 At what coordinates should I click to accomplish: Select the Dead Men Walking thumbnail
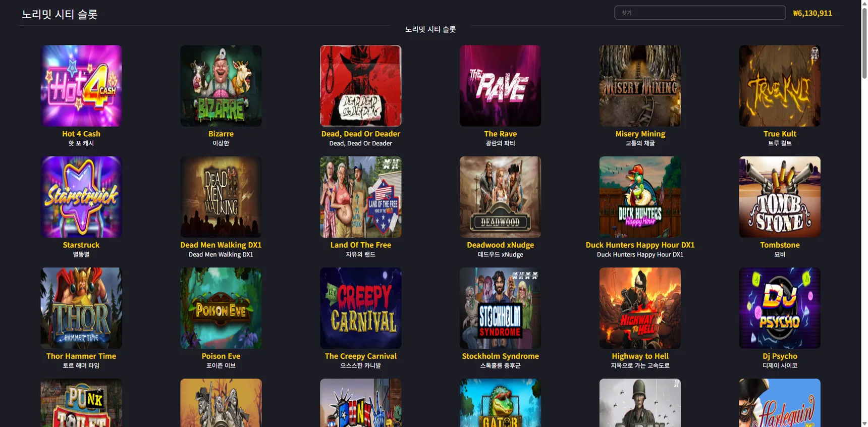pos(221,197)
